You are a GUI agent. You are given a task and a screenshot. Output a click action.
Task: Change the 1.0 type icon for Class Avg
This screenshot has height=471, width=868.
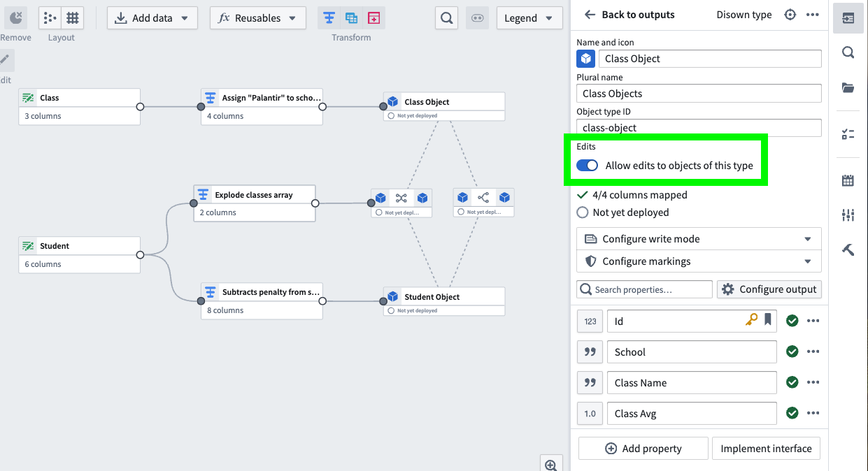(590, 414)
